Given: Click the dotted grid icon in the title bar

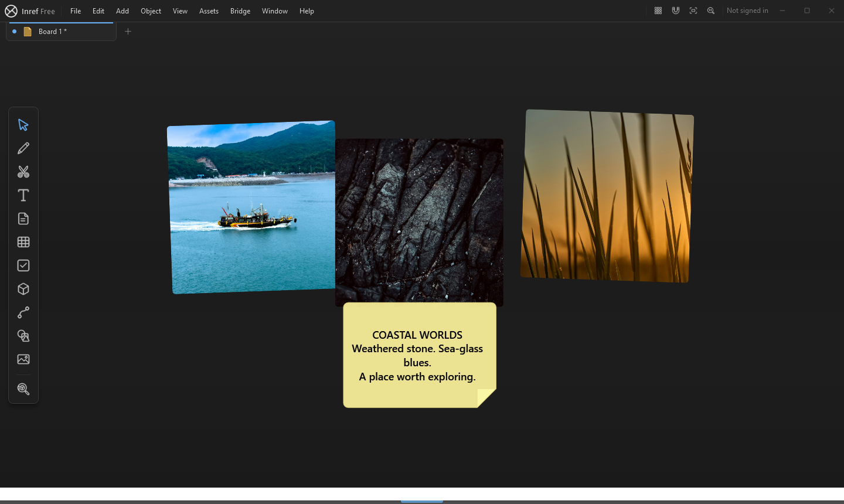Looking at the screenshot, I should (x=658, y=11).
